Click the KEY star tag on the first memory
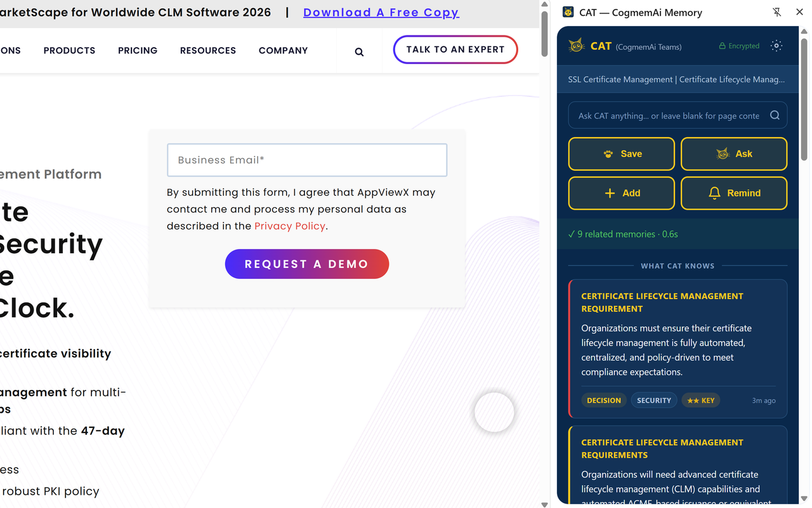812x508 pixels. tap(701, 400)
